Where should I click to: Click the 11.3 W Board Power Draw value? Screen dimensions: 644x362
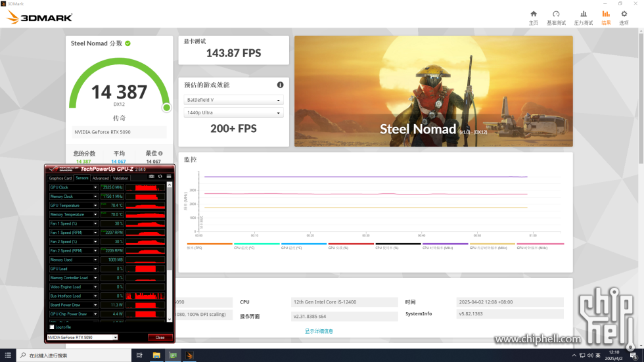[112, 305]
